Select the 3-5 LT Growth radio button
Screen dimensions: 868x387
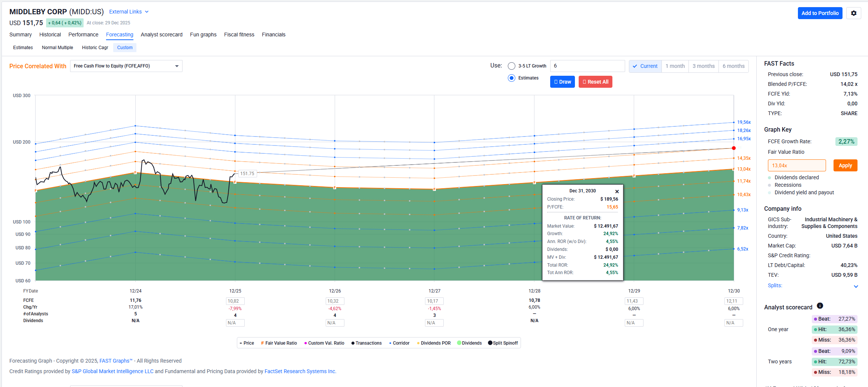pyautogui.click(x=512, y=66)
